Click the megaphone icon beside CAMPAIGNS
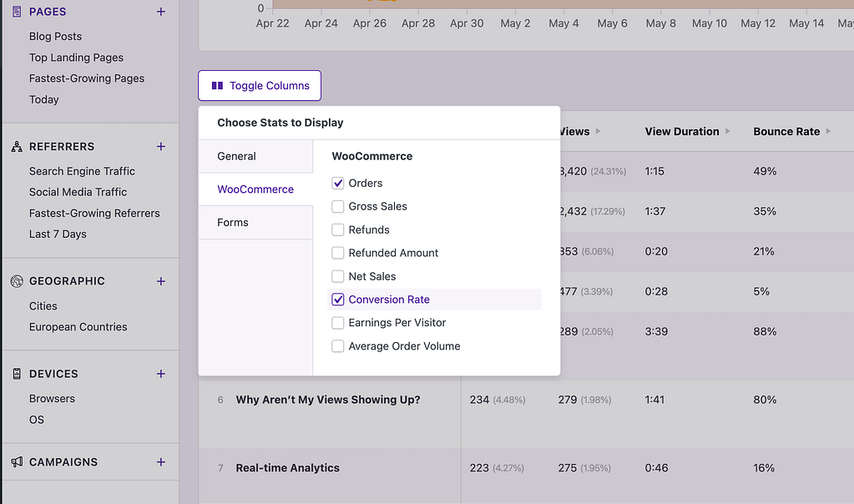This screenshot has width=854, height=504. tap(18, 461)
